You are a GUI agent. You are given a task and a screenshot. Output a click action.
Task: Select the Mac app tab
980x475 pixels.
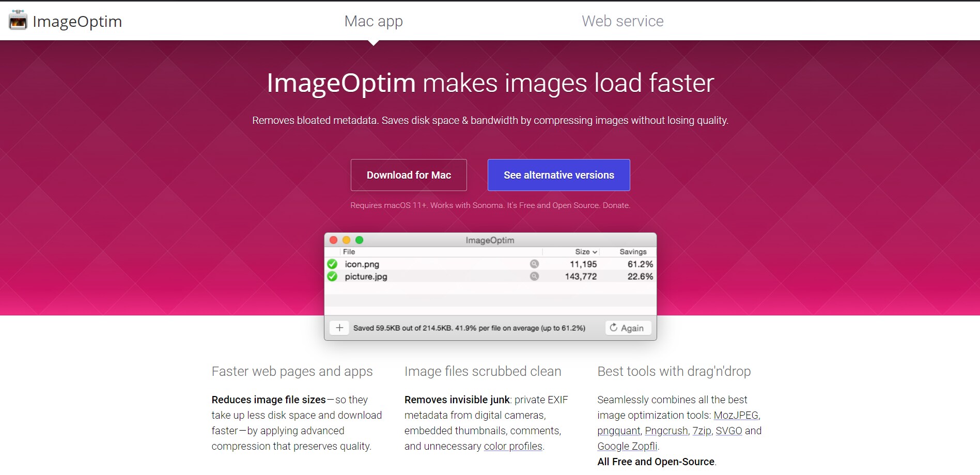[x=373, y=21]
